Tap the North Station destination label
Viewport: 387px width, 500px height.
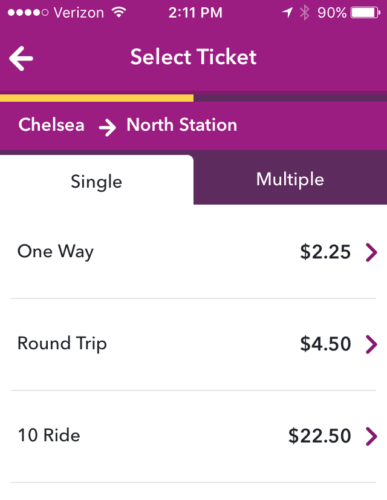click(x=182, y=125)
